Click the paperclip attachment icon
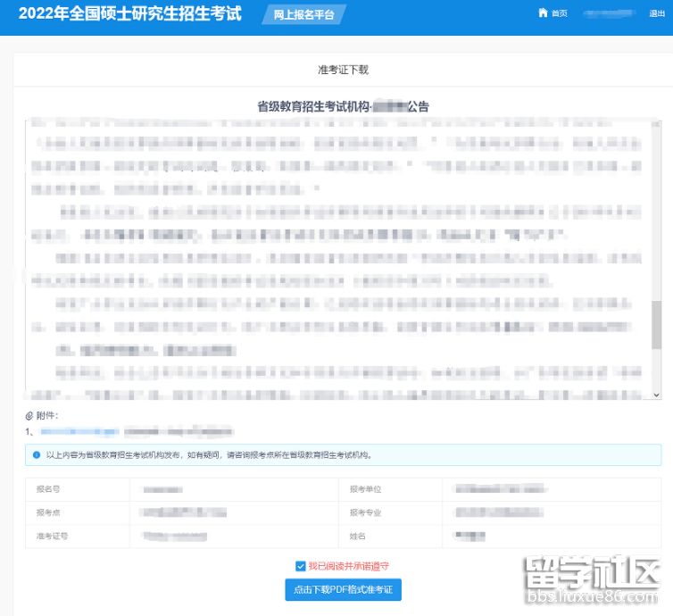 coord(29,416)
